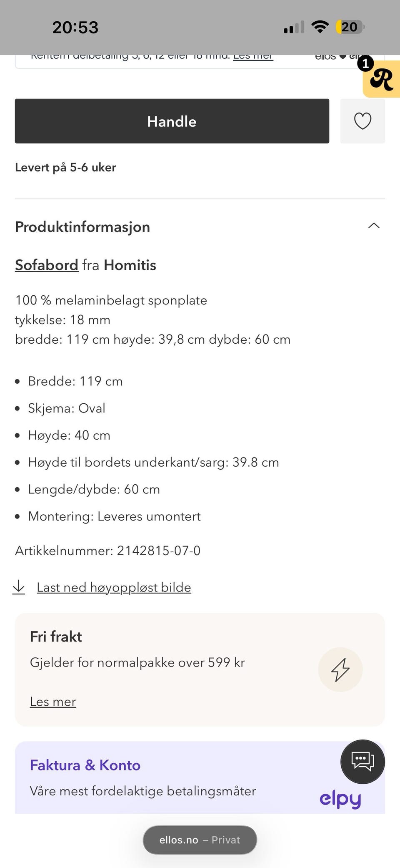Viewport: 400px width, 868px height.
Task: Tap the Faktura & Konto heading
Action: [85, 765]
